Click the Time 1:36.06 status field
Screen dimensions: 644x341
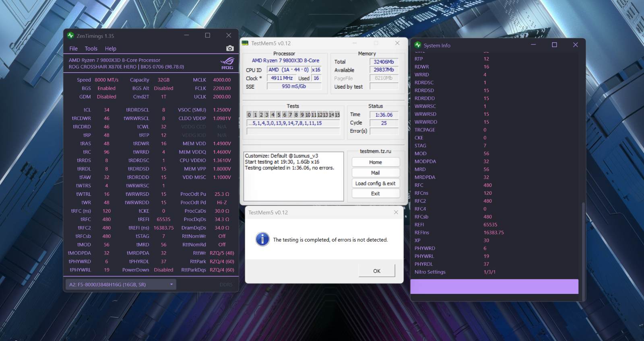pos(384,115)
